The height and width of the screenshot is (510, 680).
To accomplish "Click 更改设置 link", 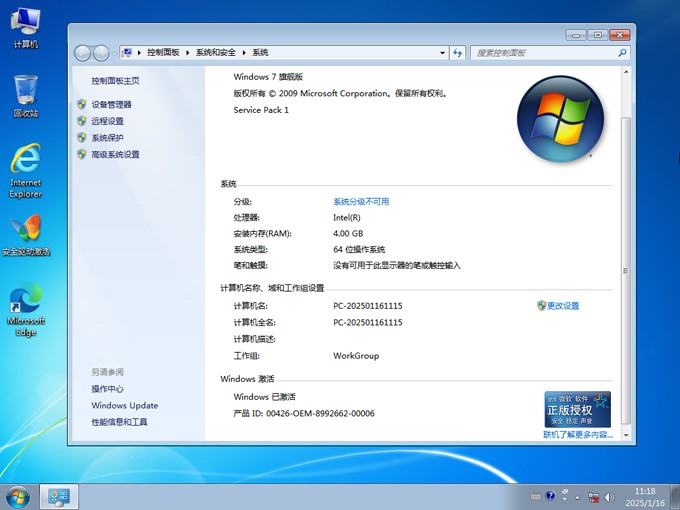I will (x=563, y=306).
